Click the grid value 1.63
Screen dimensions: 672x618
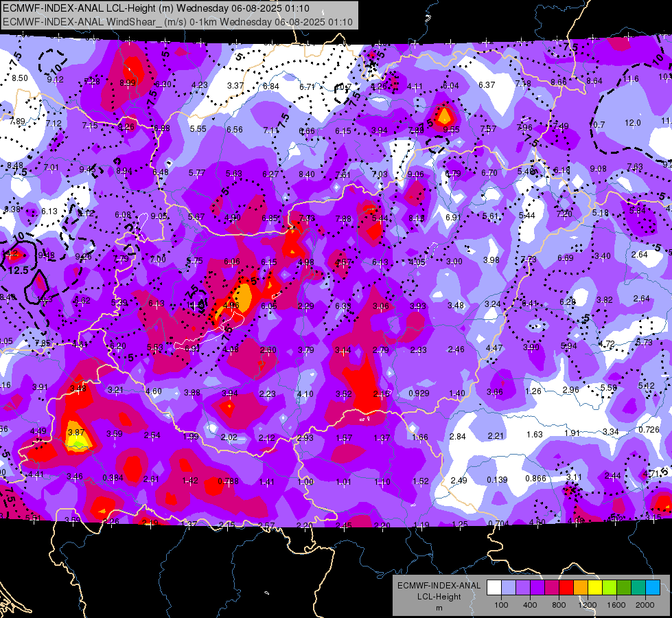[535, 435]
